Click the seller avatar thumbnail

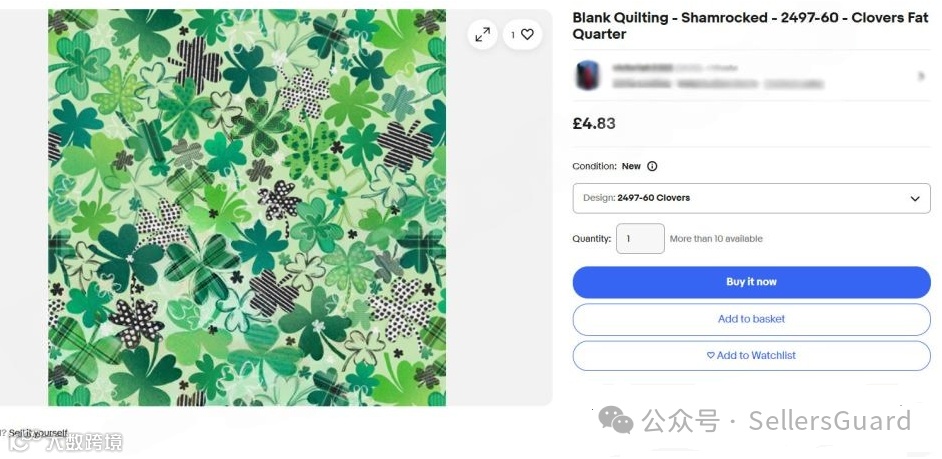coord(587,76)
